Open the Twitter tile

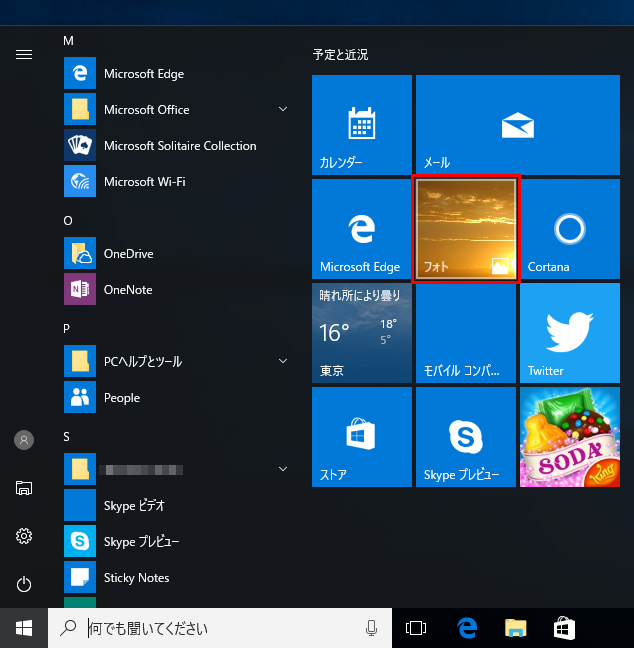point(569,333)
